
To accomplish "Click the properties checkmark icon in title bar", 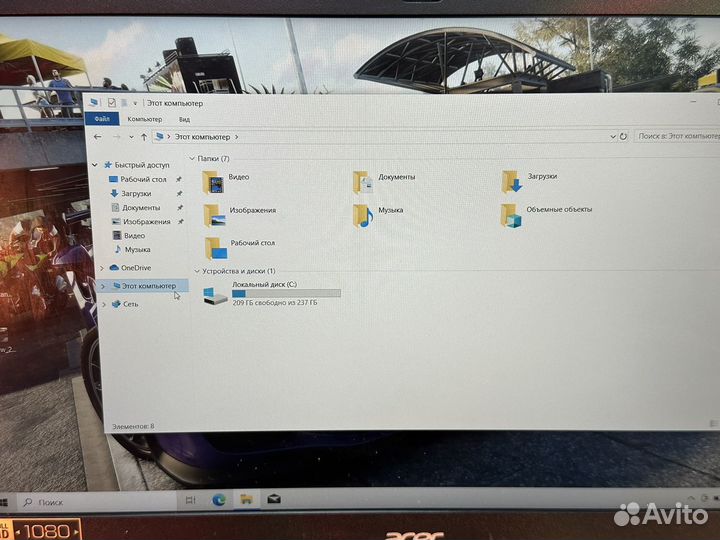I will 112,102.
